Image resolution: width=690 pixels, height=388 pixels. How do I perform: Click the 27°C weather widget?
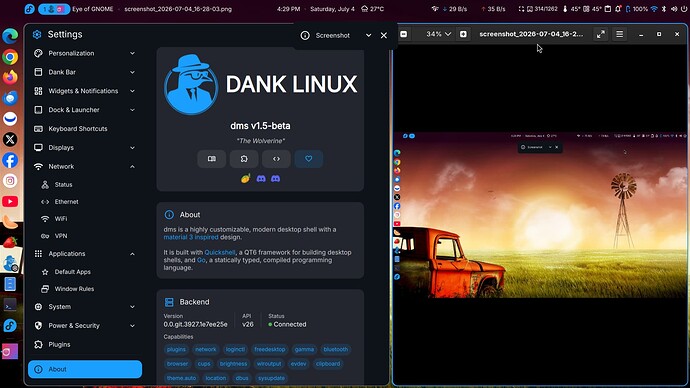(372, 9)
